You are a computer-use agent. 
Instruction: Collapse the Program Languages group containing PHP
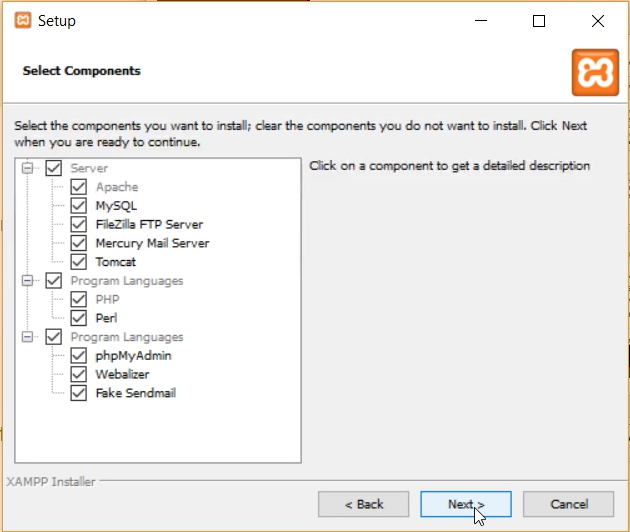[x=29, y=281]
